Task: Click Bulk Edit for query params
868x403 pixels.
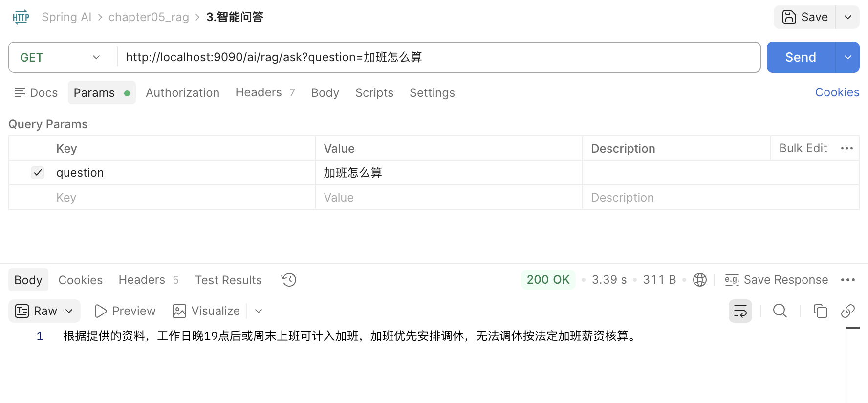Action: 803,148
